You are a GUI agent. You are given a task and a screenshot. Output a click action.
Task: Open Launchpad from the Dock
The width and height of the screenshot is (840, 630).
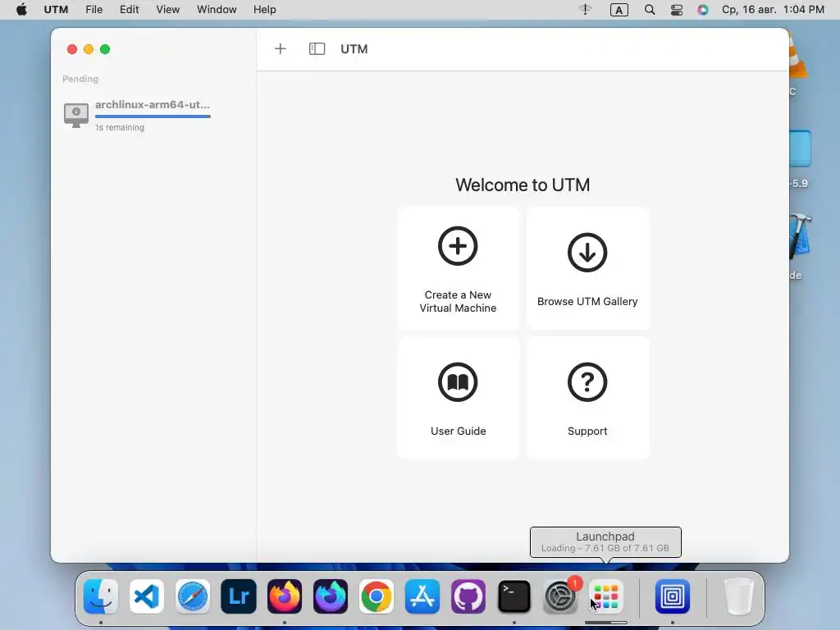606,596
